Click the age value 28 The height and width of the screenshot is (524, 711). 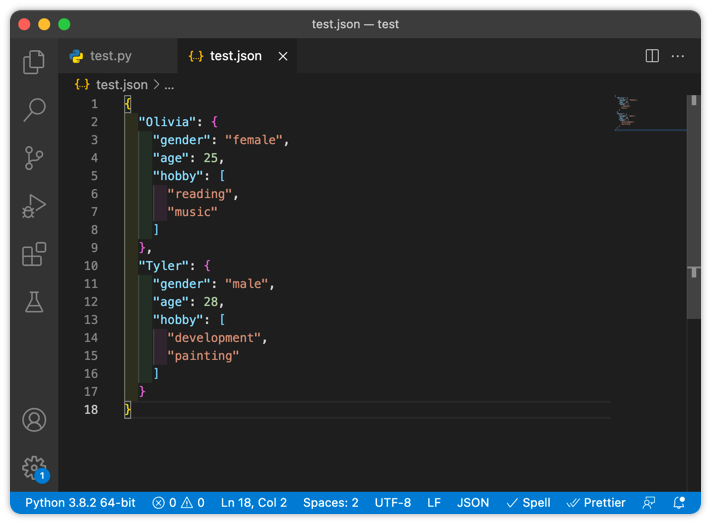pyautogui.click(x=210, y=302)
